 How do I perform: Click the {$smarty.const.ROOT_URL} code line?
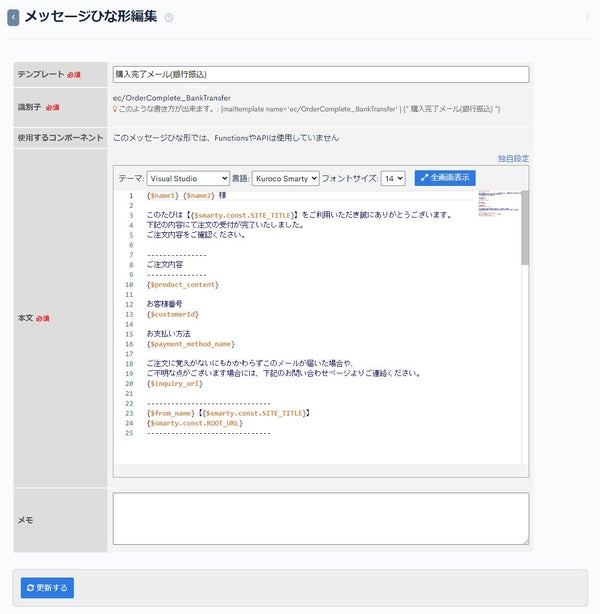(195, 423)
